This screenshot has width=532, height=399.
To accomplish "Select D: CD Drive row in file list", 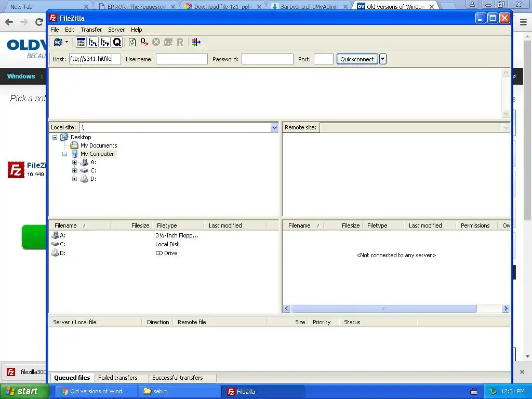I will [164, 253].
